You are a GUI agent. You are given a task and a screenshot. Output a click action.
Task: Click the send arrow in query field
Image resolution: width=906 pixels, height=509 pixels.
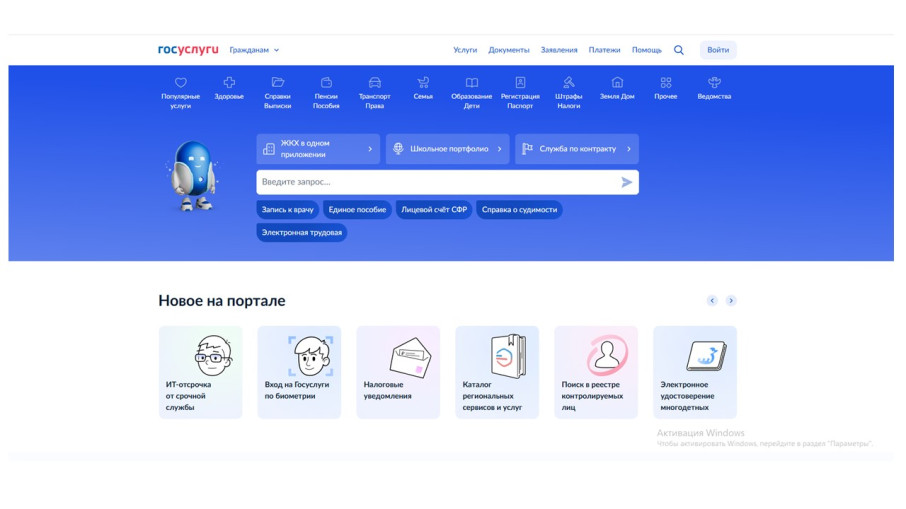tap(626, 183)
